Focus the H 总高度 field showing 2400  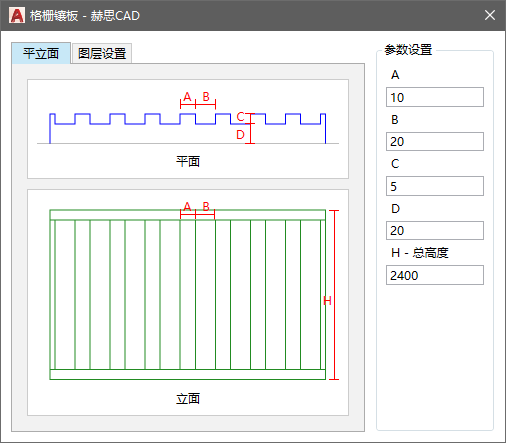tap(435, 275)
